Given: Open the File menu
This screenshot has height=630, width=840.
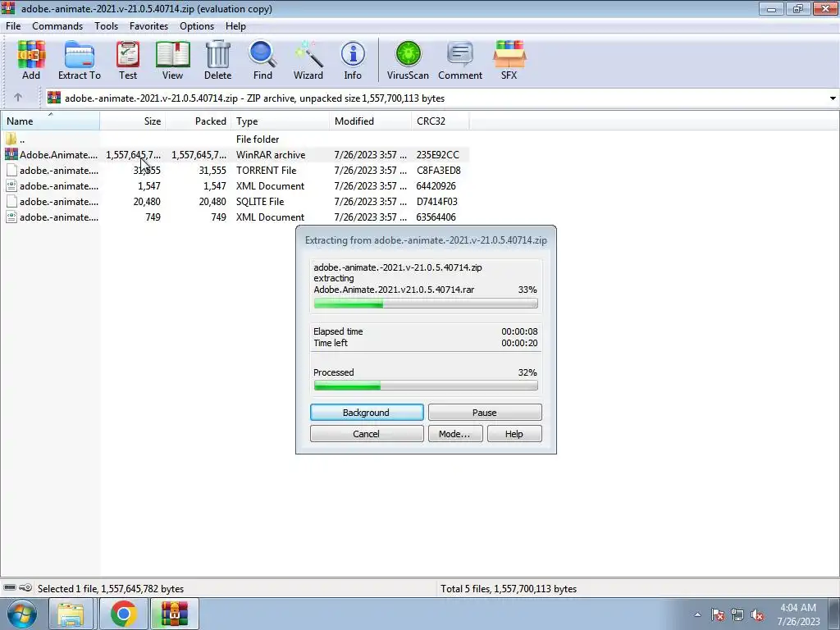Looking at the screenshot, I should tap(13, 25).
